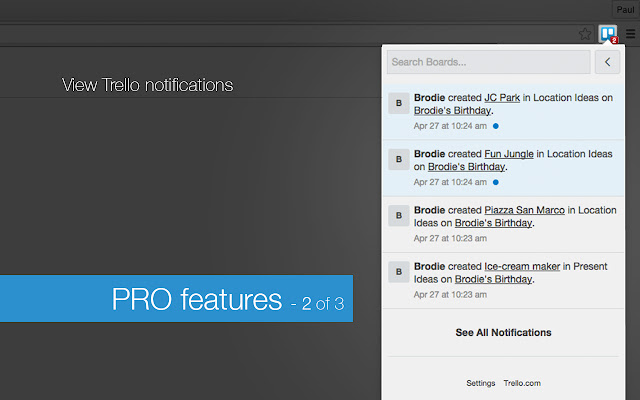Toggle the unread dot on the Fun Jungle notification
The image size is (640, 400).
point(496,183)
